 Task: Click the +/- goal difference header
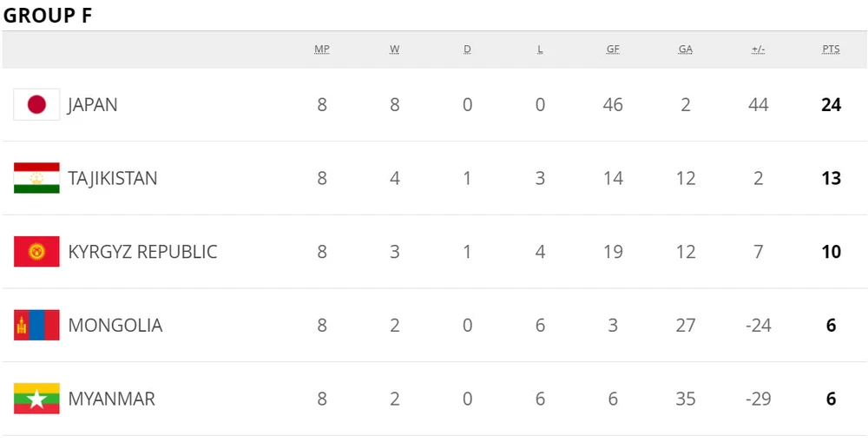(758, 49)
